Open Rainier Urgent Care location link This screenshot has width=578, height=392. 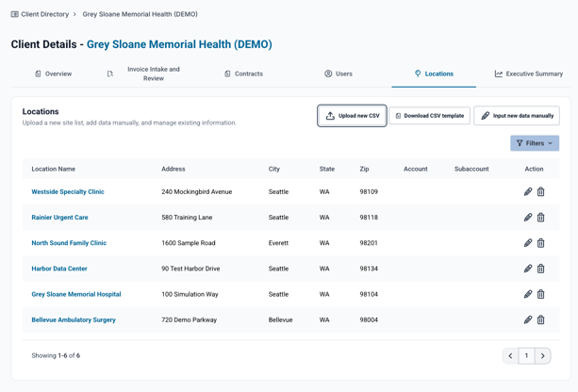(59, 218)
